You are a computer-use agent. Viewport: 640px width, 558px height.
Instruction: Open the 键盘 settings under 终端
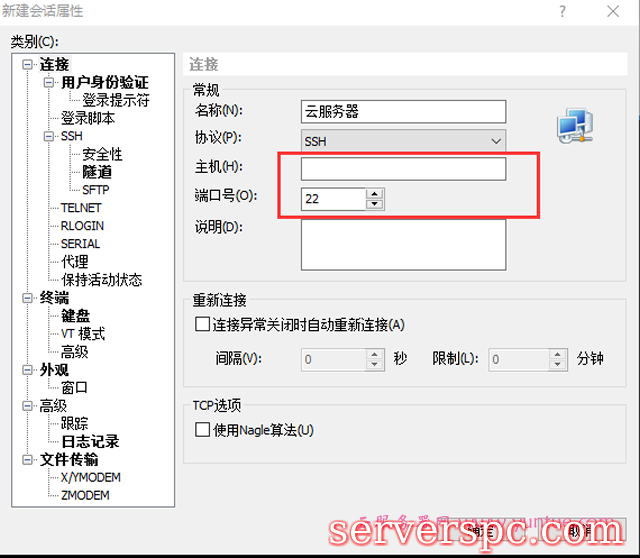click(x=75, y=316)
